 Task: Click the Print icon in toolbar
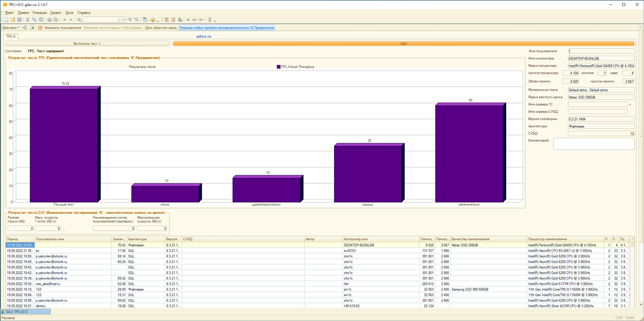click(x=49, y=20)
